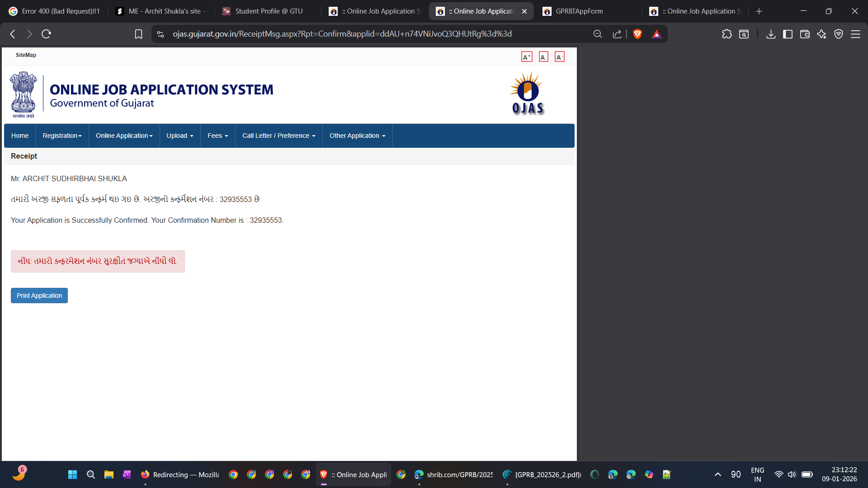Image resolution: width=868 pixels, height=488 pixels.
Task: Go to the Home menu item
Action: click(20, 136)
